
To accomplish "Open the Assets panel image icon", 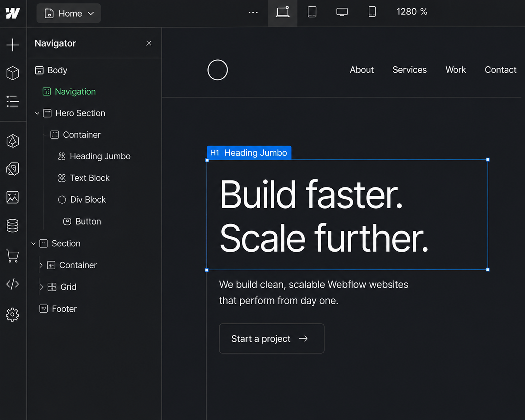I will tap(13, 197).
